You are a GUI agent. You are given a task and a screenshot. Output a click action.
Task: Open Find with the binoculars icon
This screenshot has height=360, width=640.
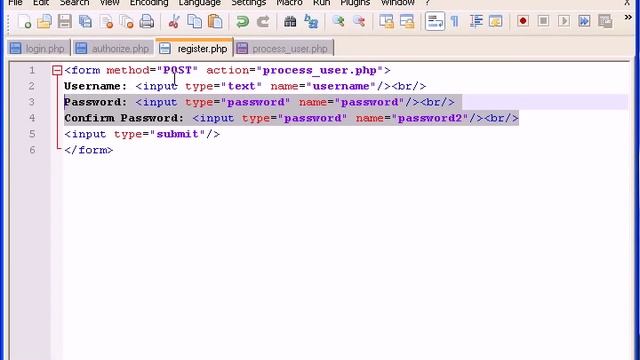pos(290,21)
